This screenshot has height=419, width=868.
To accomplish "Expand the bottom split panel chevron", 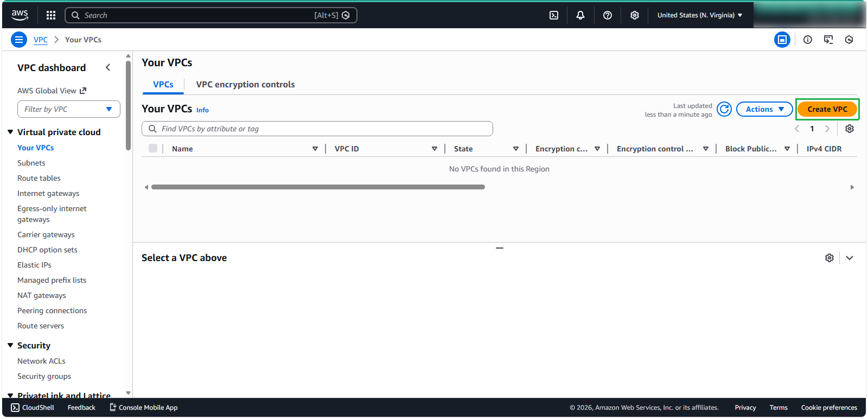I will (x=850, y=258).
